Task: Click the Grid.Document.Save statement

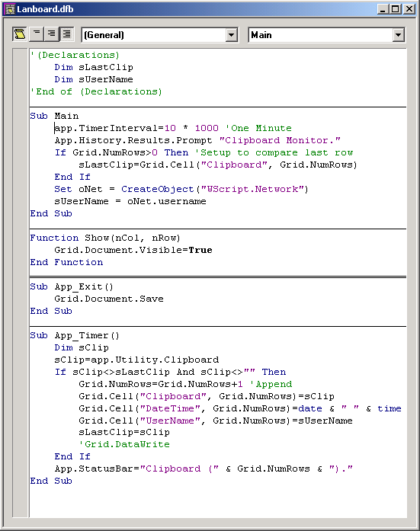Action: point(109,299)
